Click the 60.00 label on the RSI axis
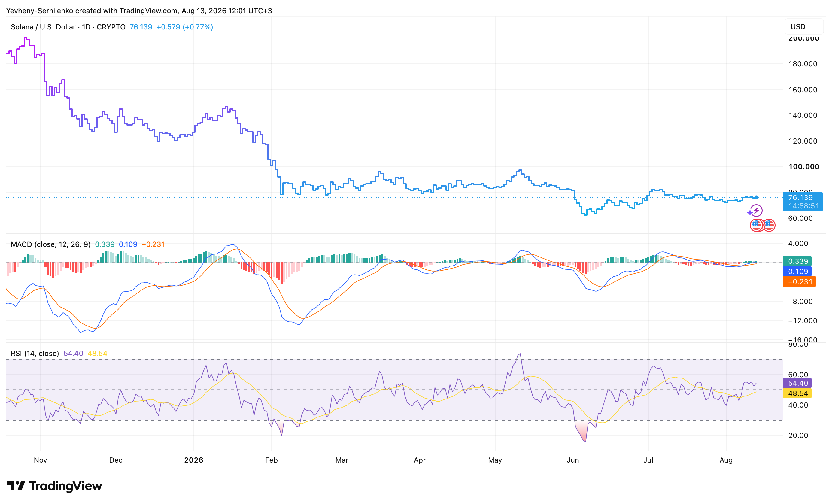832x504 pixels. pyautogui.click(x=798, y=375)
